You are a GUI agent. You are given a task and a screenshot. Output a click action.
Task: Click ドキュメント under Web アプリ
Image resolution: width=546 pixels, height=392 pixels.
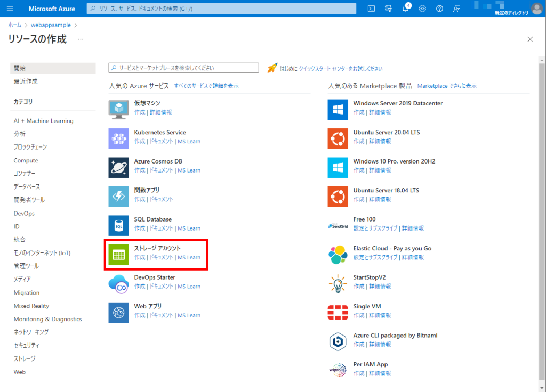point(161,315)
